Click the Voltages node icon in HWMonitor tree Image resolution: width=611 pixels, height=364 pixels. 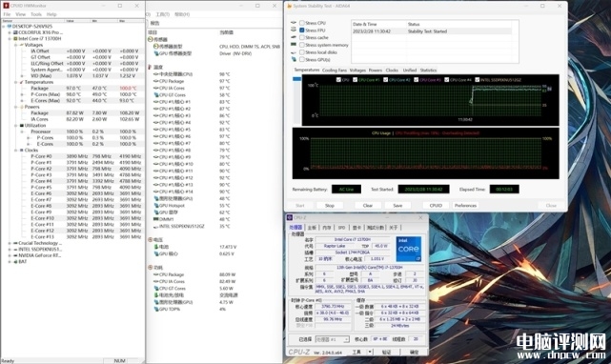coord(22,45)
